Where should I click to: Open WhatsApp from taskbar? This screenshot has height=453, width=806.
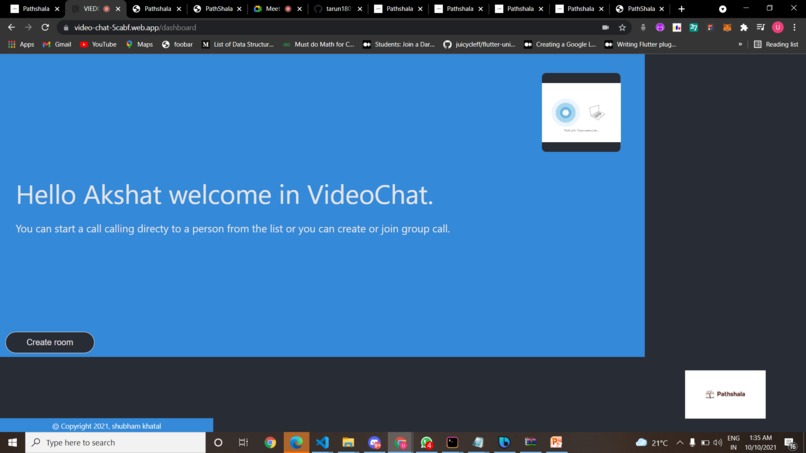(x=426, y=442)
